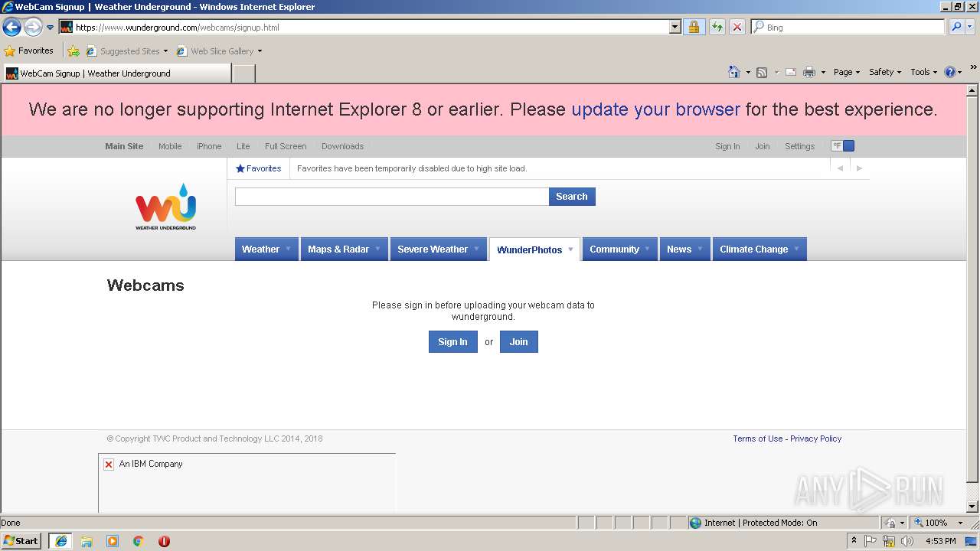Click the Weather Underground logo

[x=166, y=207]
